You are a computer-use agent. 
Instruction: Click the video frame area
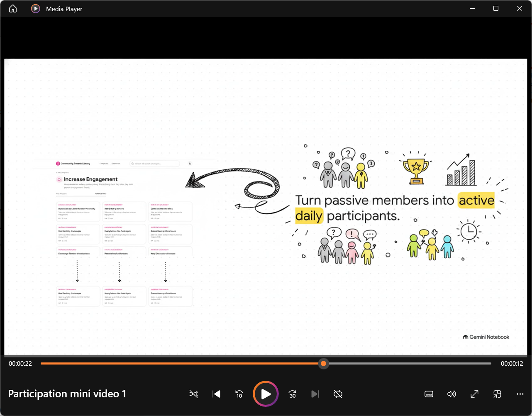tap(266, 207)
